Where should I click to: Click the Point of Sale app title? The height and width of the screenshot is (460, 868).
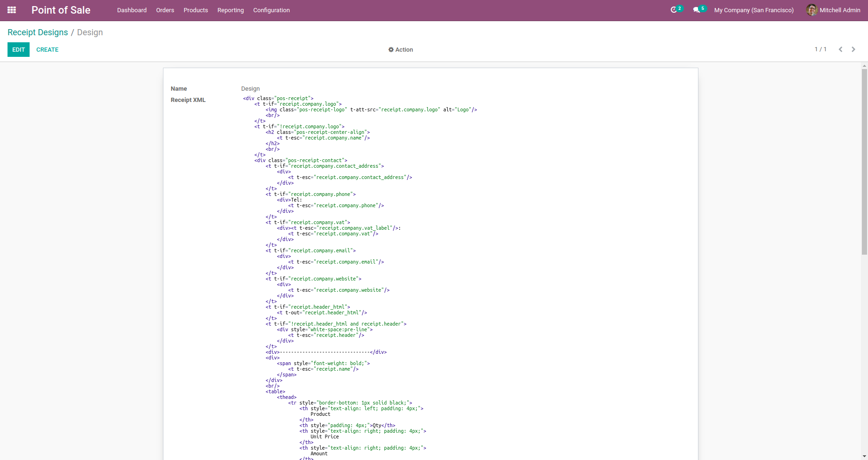pos(61,10)
